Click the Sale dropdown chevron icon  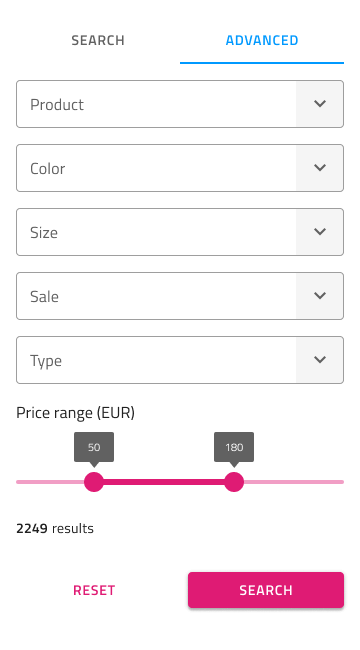coord(320,296)
